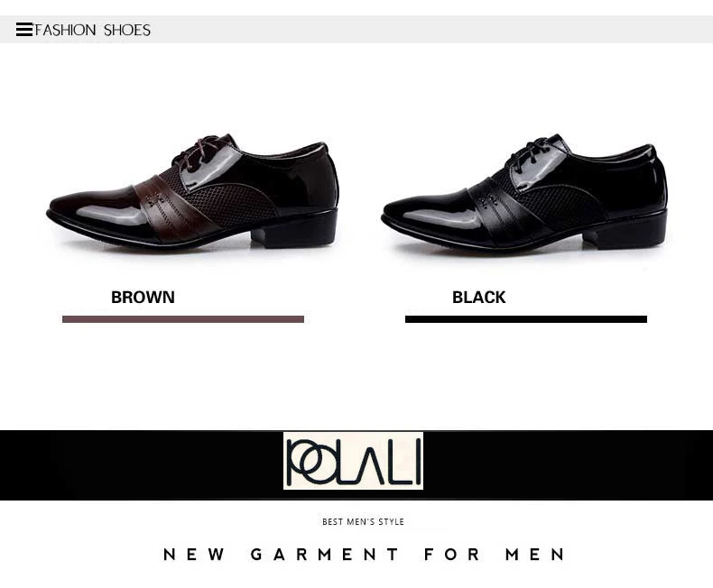
Task: Select the black shoe product image
Action: pos(524,193)
